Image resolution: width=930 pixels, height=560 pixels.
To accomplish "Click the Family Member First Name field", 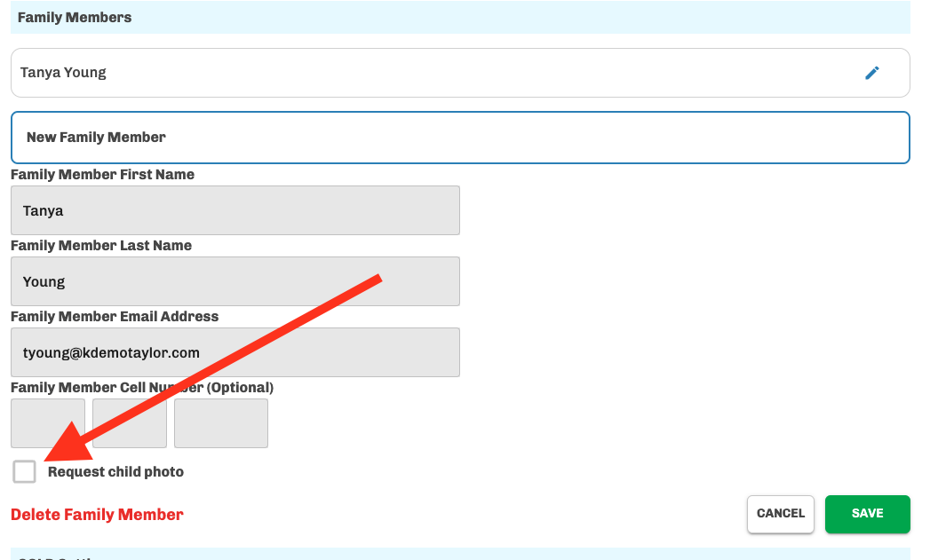I will [234, 210].
